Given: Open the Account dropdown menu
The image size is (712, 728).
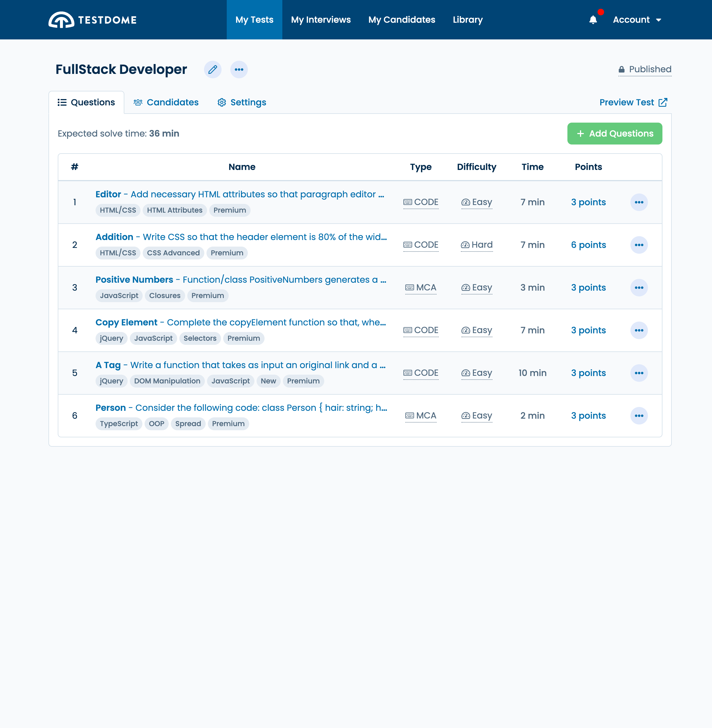Looking at the screenshot, I should (x=637, y=20).
